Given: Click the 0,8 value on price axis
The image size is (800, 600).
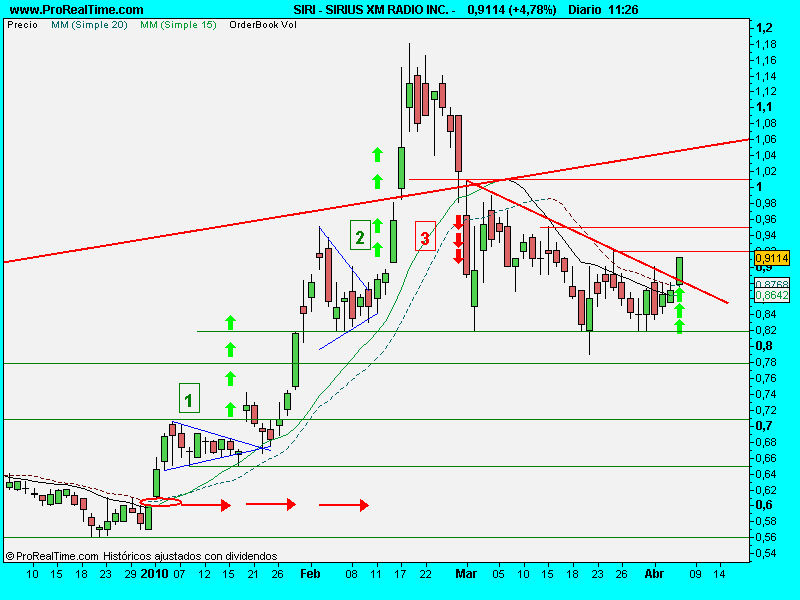Looking at the screenshot, I should tap(764, 346).
